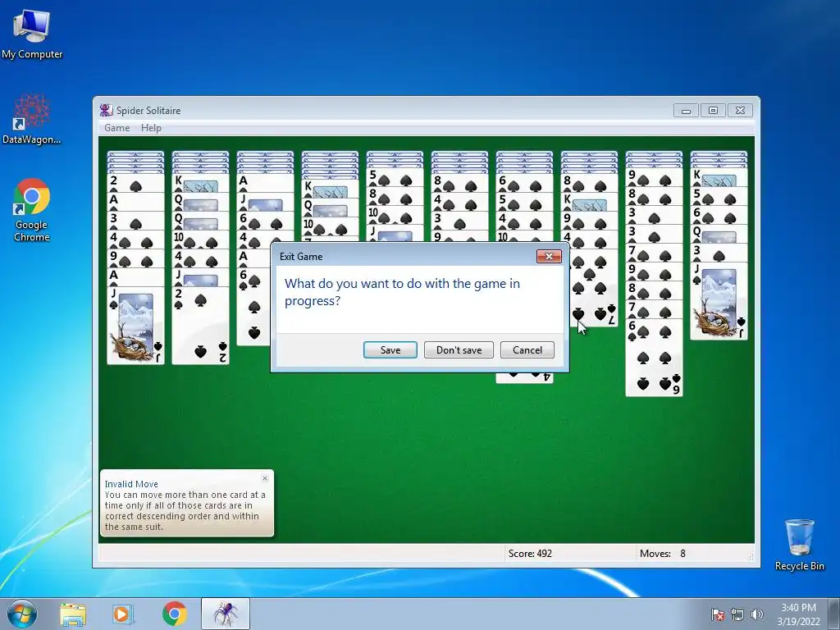Choose Don't save in the Exit Game dialog

click(x=459, y=349)
